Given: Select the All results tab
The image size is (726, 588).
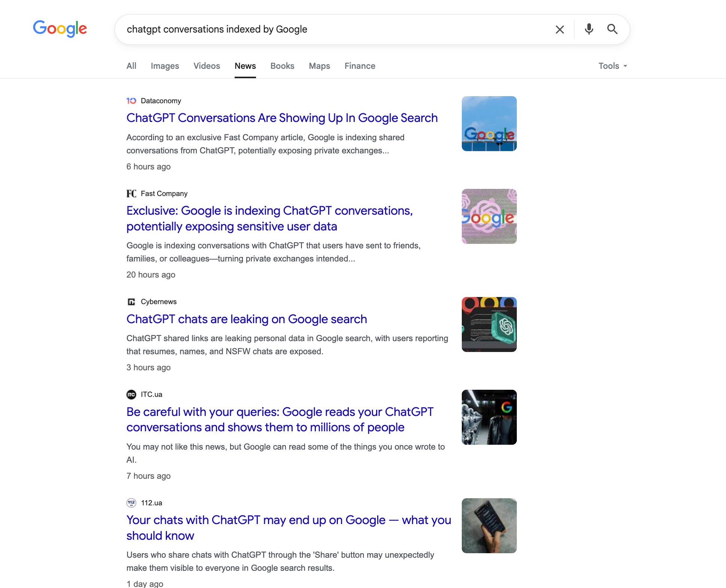Looking at the screenshot, I should coord(131,66).
